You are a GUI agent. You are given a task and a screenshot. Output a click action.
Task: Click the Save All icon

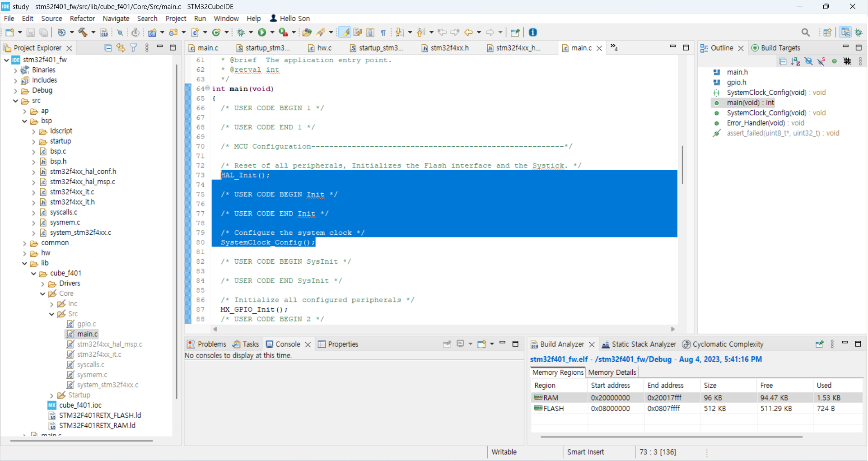44,33
